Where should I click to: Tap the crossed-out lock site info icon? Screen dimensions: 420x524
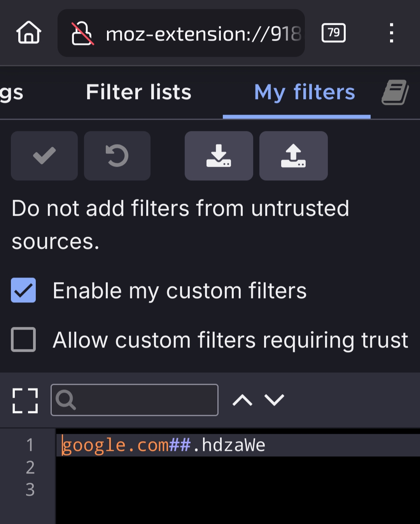(82, 33)
